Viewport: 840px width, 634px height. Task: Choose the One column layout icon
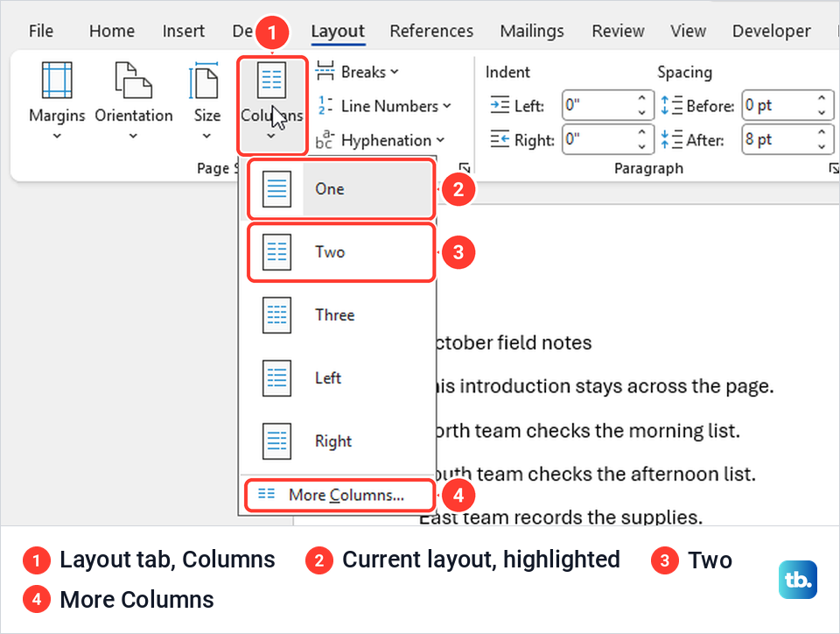point(276,188)
